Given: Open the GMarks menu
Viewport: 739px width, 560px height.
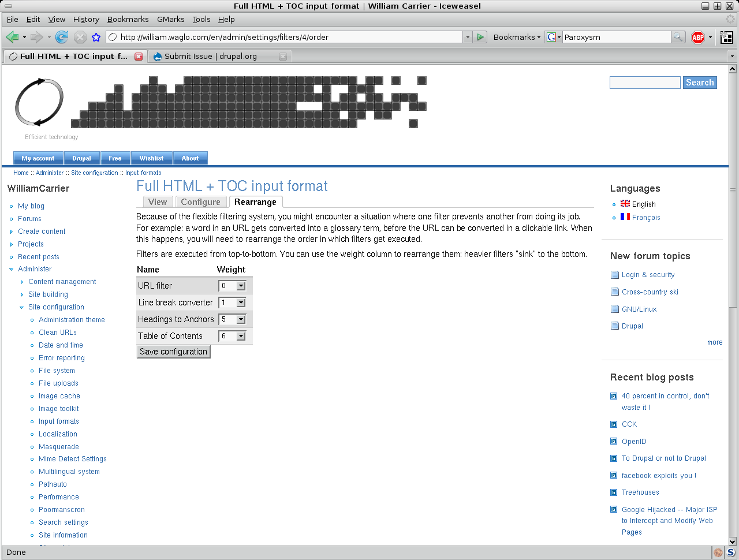Looking at the screenshot, I should click(170, 19).
